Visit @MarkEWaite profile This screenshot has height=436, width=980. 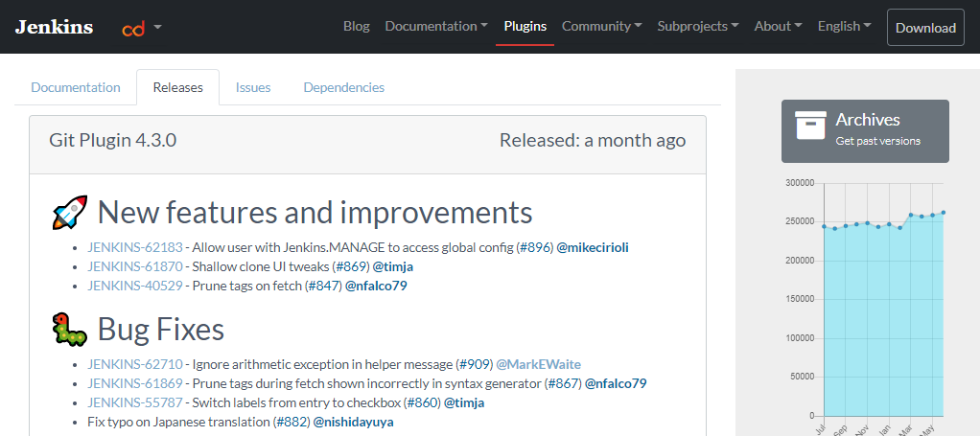tap(538, 364)
